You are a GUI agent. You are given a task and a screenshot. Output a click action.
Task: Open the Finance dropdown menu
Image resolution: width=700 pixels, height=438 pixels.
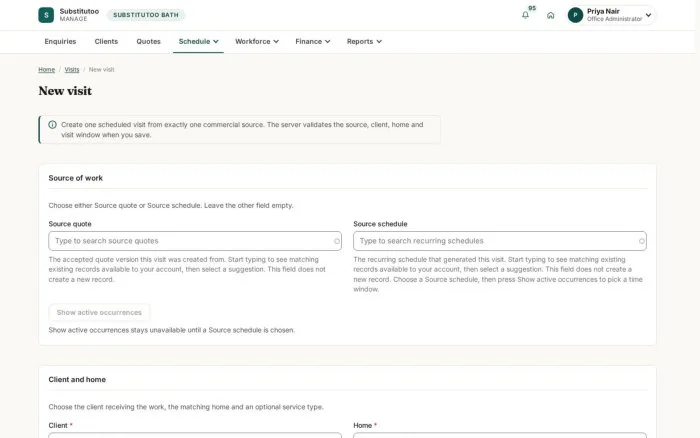[x=312, y=42]
